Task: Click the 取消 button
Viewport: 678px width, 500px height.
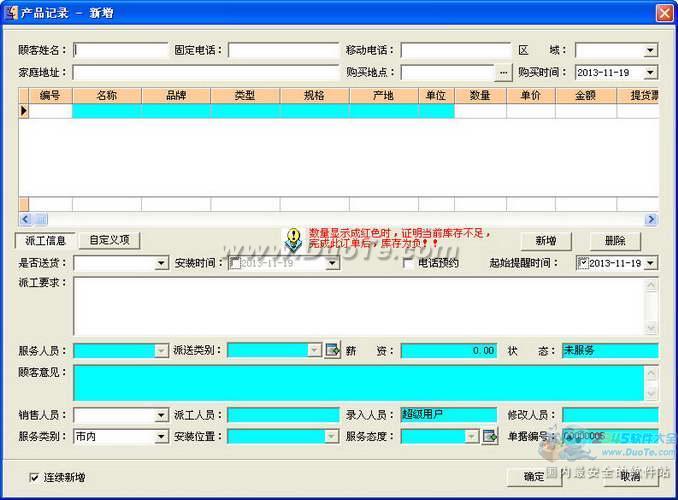Action: (x=630, y=477)
